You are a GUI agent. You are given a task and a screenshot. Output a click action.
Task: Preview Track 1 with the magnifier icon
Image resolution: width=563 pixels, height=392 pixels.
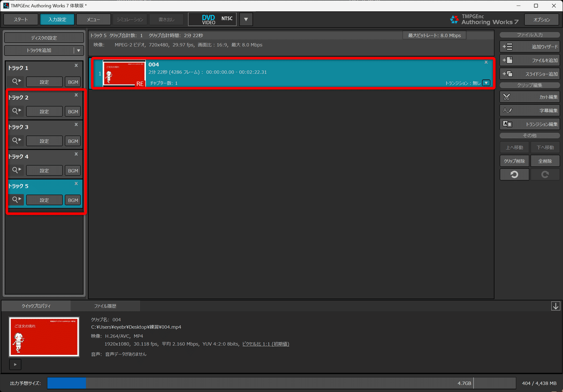[x=16, y=82]
